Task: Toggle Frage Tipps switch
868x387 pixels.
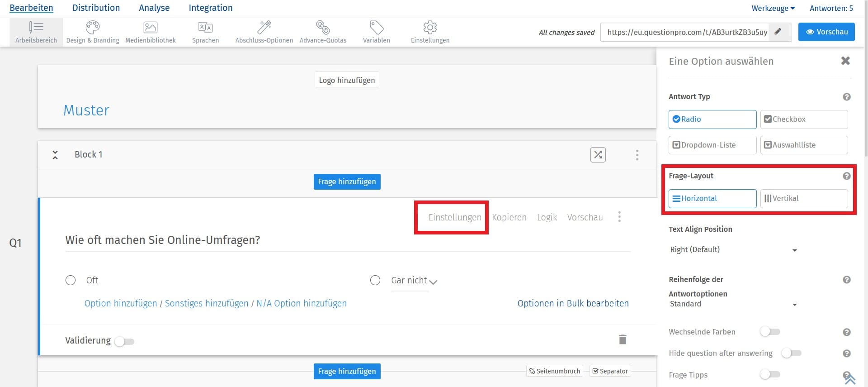Action: pyautogui.click(x=770, y=374)
